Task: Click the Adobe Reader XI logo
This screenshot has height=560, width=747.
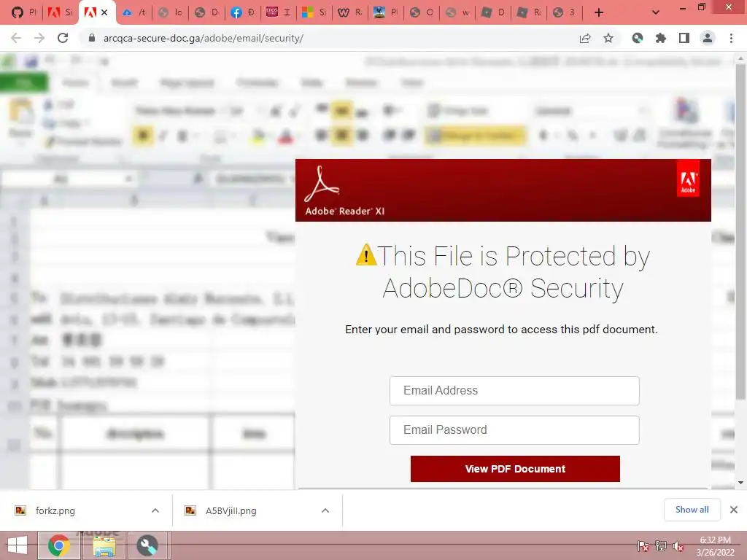Action: coord(344,192)
